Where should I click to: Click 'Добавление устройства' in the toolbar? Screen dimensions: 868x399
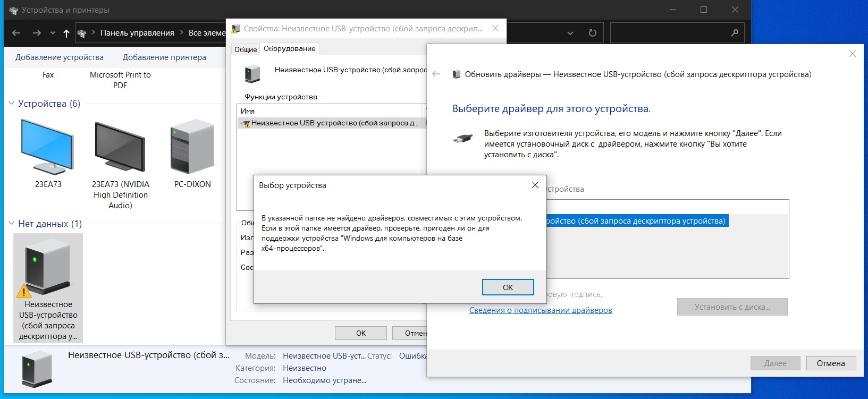[60, 57]
